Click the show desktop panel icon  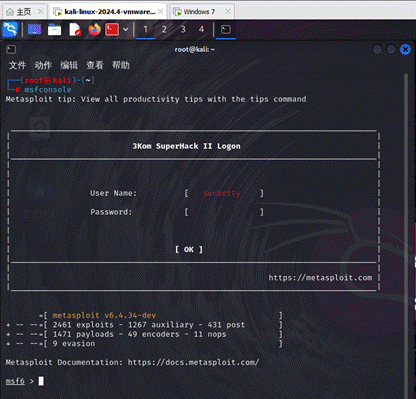pos(34,30)
